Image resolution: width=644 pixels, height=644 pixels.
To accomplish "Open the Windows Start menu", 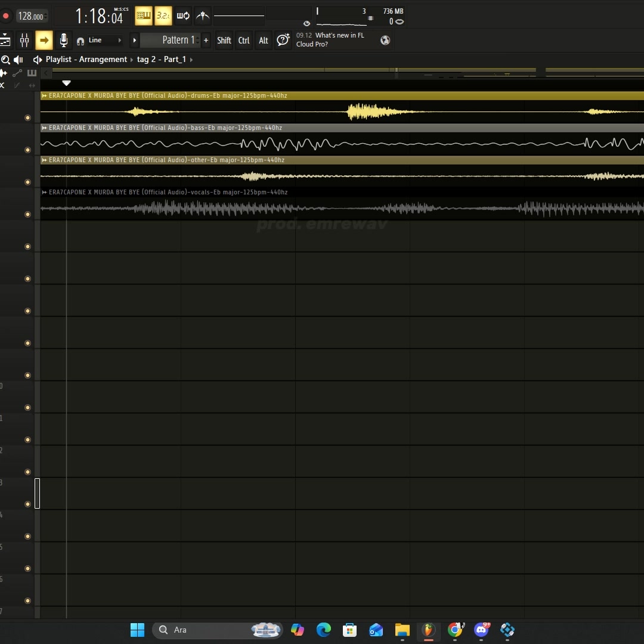I will pos(137,630).
